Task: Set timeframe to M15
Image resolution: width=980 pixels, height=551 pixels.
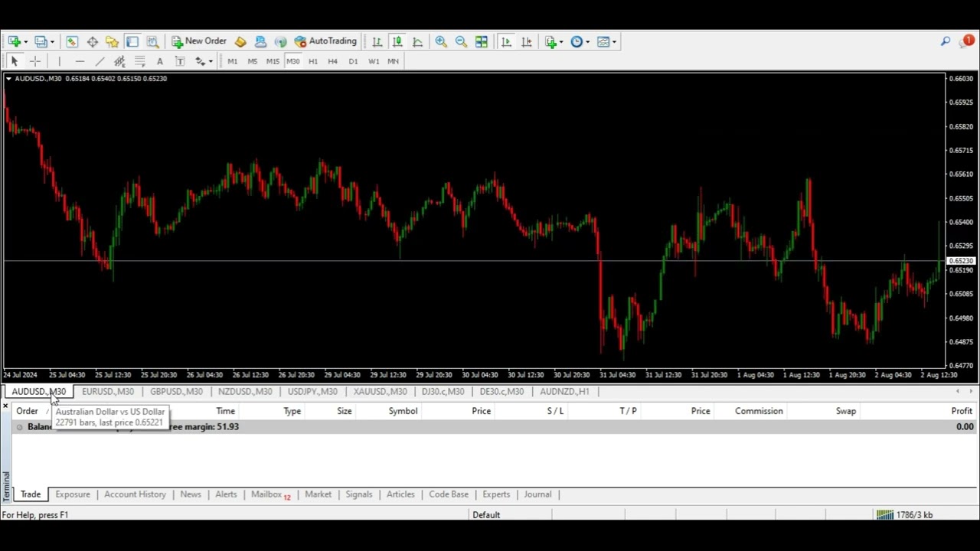Action: (273, 61)
